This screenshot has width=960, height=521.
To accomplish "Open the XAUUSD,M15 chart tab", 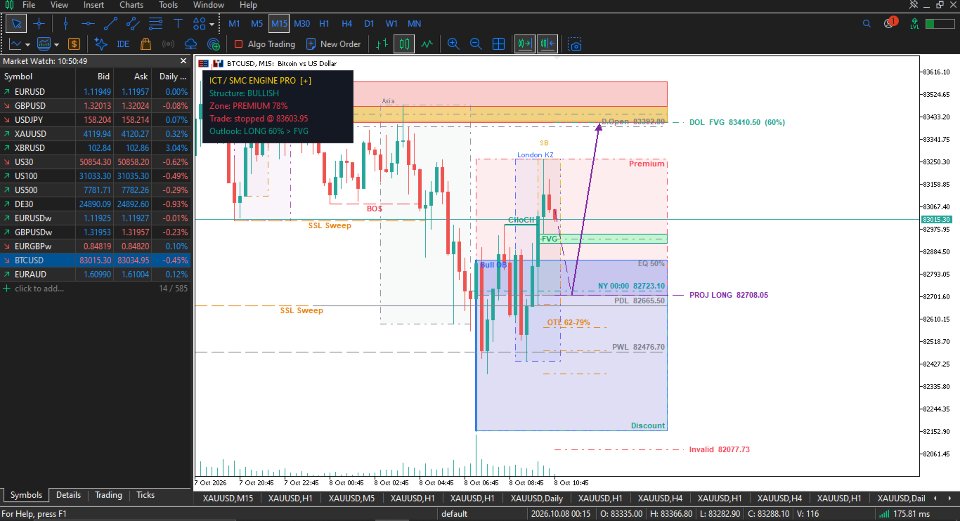I will click(228, 498).
